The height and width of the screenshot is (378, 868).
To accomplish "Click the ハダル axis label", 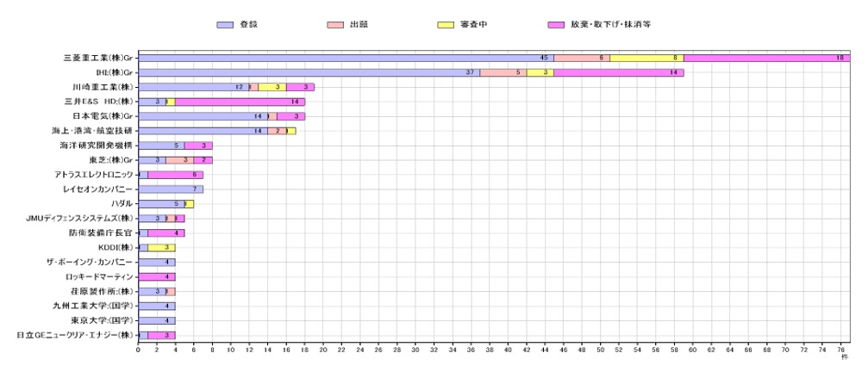I will click(122, 204).
